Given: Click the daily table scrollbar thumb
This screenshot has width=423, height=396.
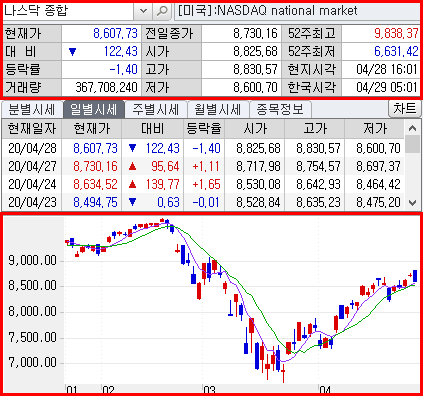Looking at the screenshot, I should tap(412, 144).
